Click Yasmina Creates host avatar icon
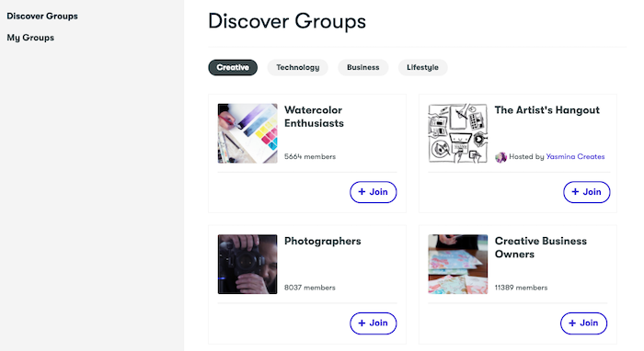Image resolution: width=644 pixels, height=351 pixels. [500, 157]
